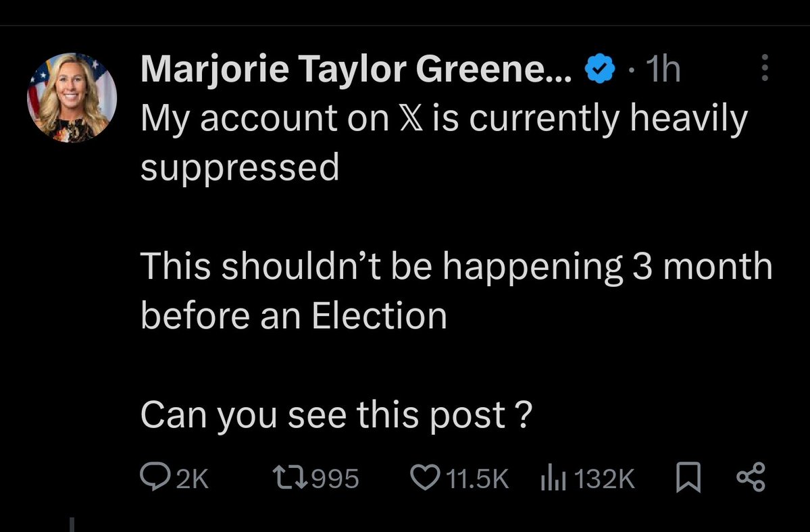Open the three-dot more options menu
The height and width of the screenshot is (532, 810).
click(765, 68)
